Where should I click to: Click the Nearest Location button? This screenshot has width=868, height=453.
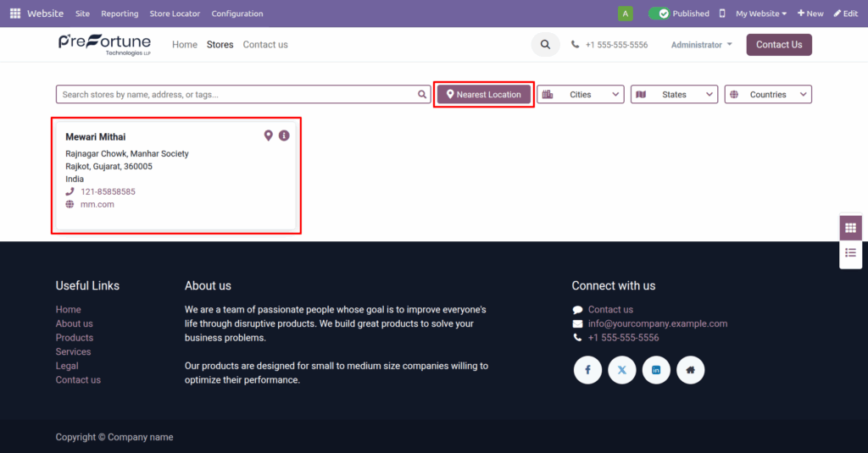coord(484,95)
